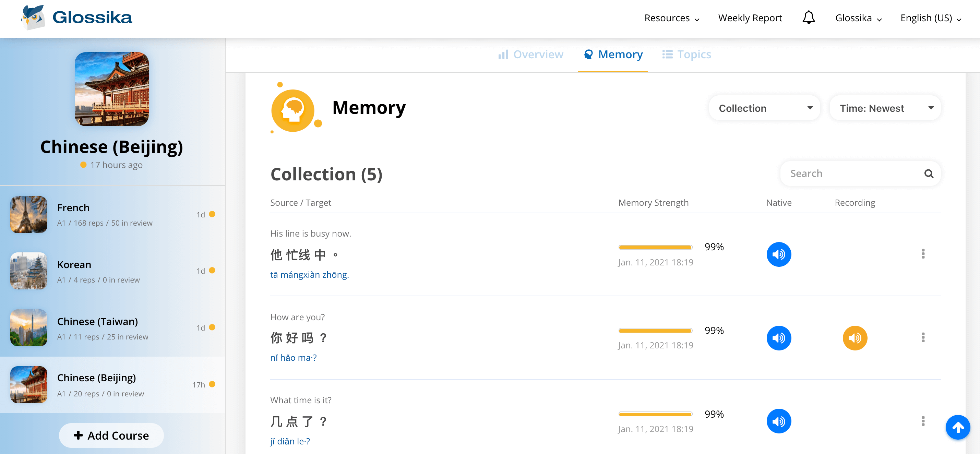The height and width of the screenshot is (454, 980).
Task: Open the English (US) language selector
Action: 930,18
